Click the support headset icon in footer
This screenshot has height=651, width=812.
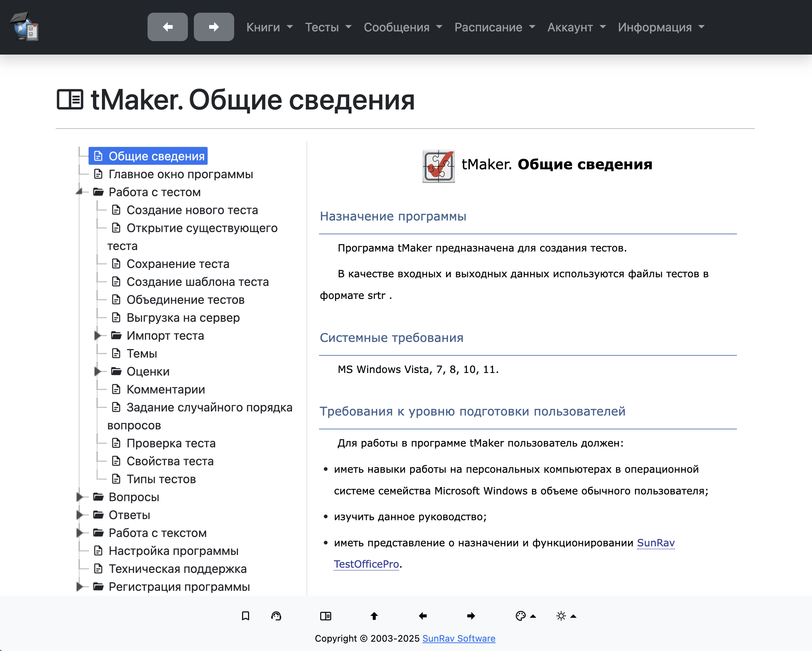click(276, 616)
